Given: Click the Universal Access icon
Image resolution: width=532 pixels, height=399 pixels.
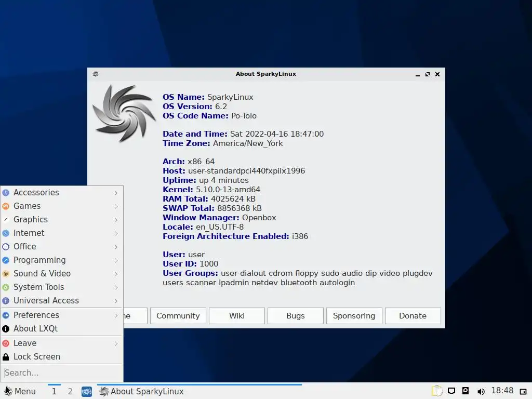Looking at the screenshot, I should 6,301.
